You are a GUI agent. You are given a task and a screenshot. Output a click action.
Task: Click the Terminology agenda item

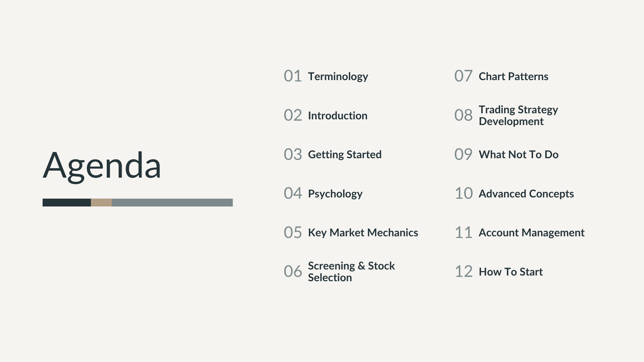click(338, 77)
